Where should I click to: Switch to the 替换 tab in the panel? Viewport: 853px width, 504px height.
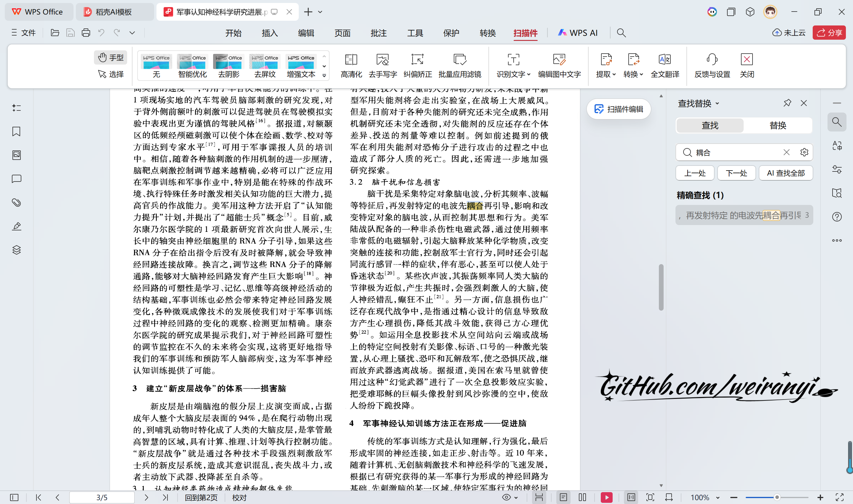pos(777,125)
